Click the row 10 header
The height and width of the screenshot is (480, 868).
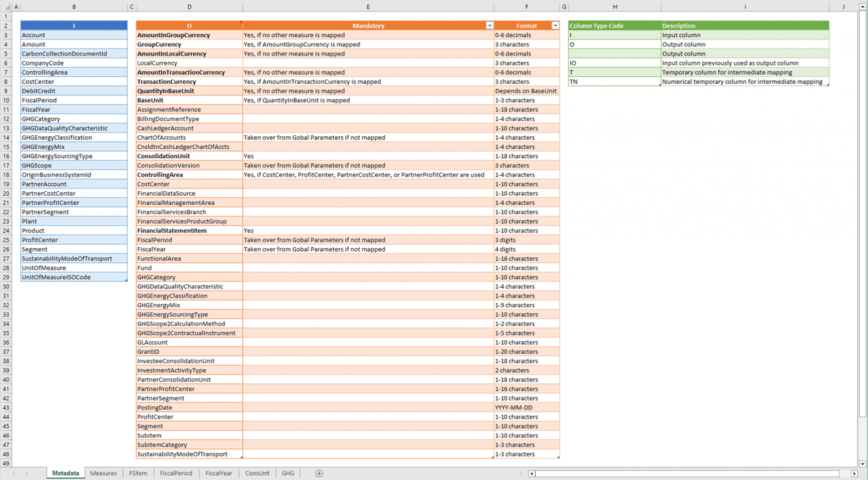(6, 100)
